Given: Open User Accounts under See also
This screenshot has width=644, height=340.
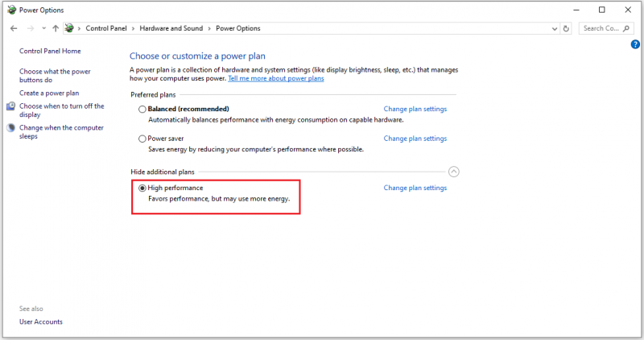Looking at the screenshot, I should pyautogui.click(x=41, y=322).
